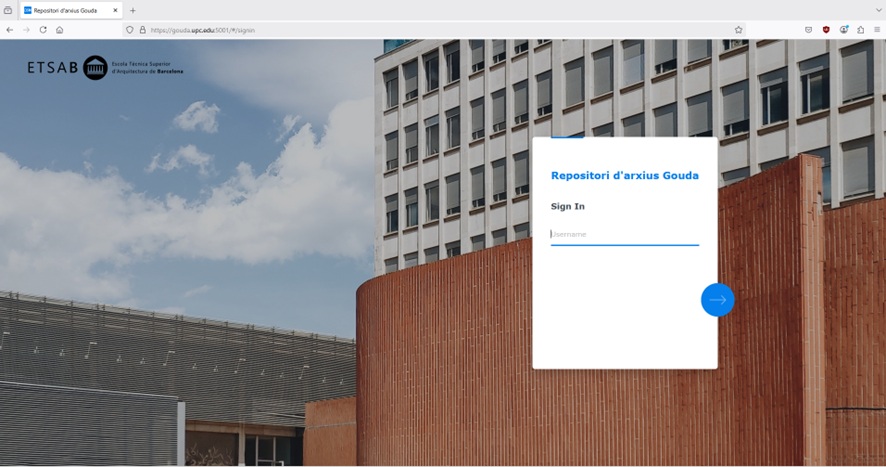Open the recent browsing tab view icon
886x467 pixels.
(x=8, y=10)
